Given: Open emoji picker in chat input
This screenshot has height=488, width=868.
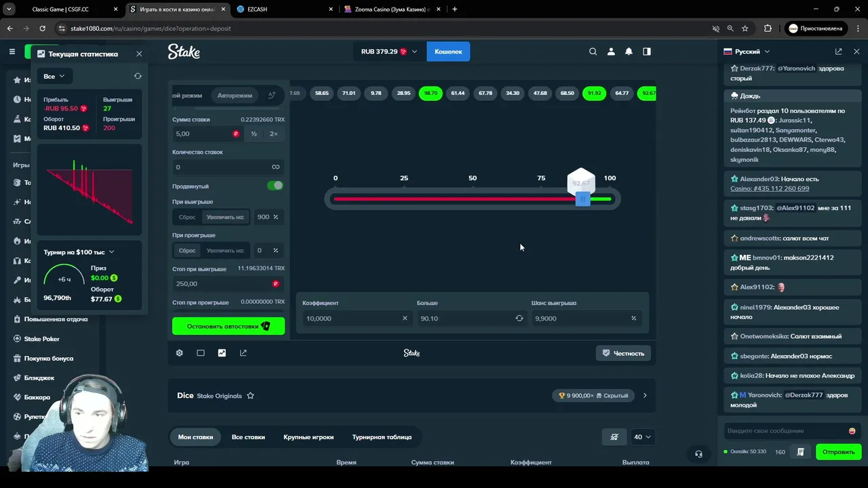Looking at the screenshot, I should pyautogui.click(x=852, y=431).
